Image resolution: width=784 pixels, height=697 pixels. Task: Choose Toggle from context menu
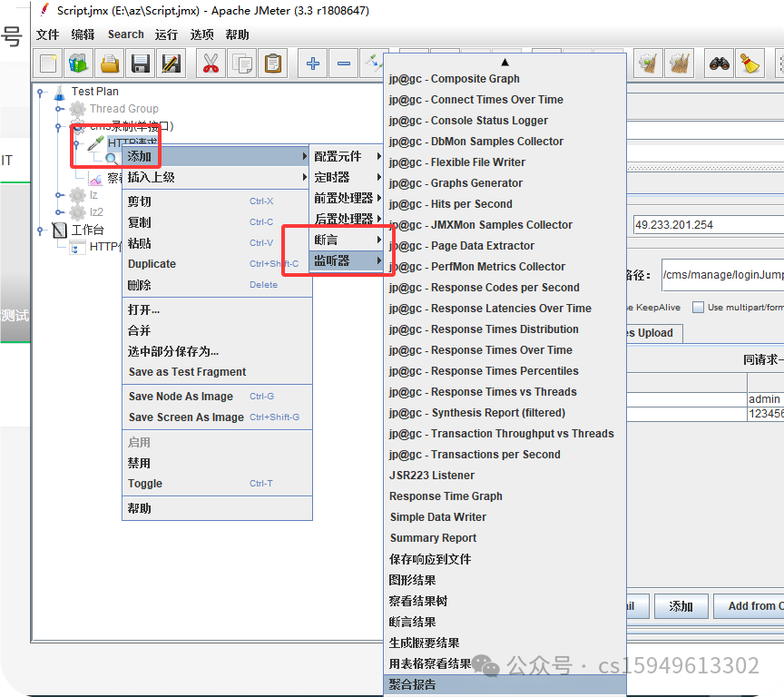[218, 484]
